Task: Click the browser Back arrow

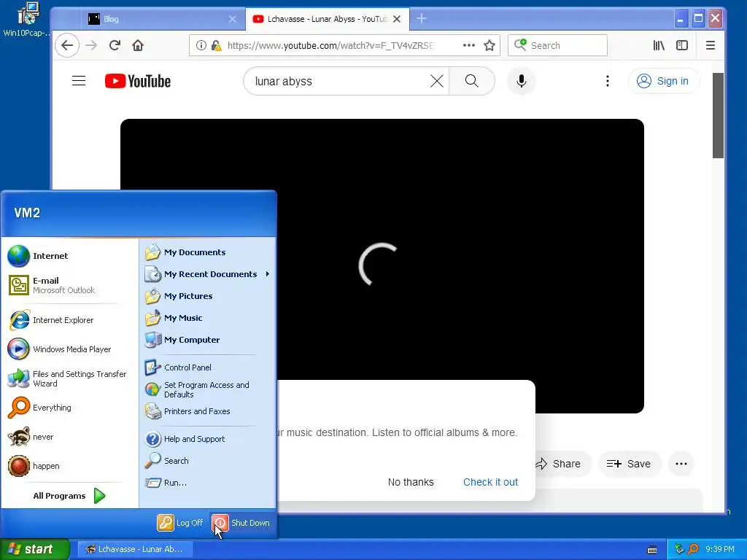Action: pos(67,46)
